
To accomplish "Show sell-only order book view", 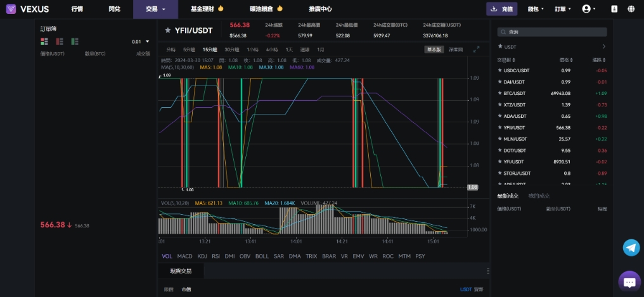I will [x=60, y=41].
